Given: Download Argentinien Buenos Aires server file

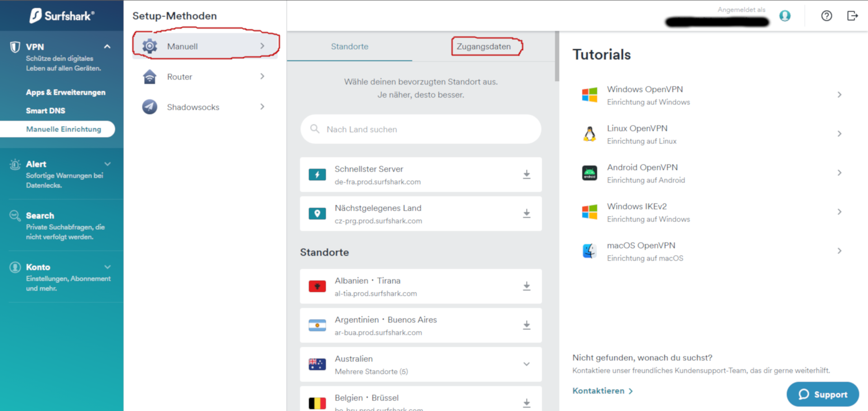Looking at the screenshot, I should click(526, 325).
